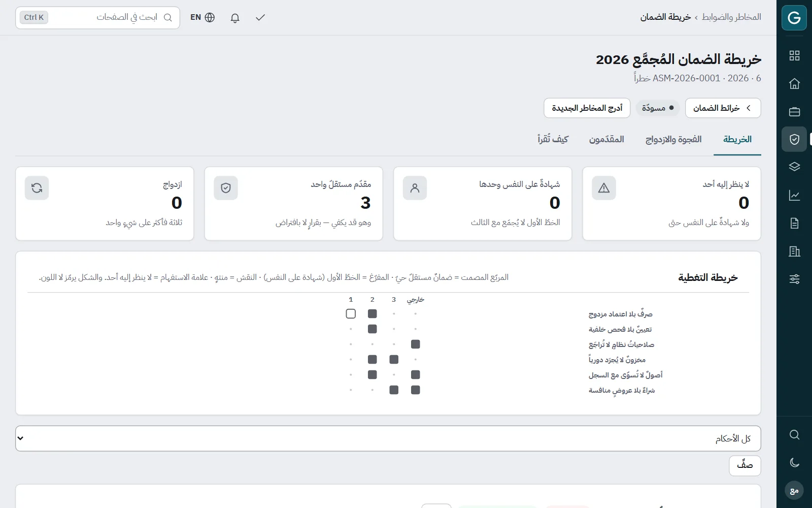Open the layers icon in sidebar
This screenshot has height=508, width=812.
(794, 167)
